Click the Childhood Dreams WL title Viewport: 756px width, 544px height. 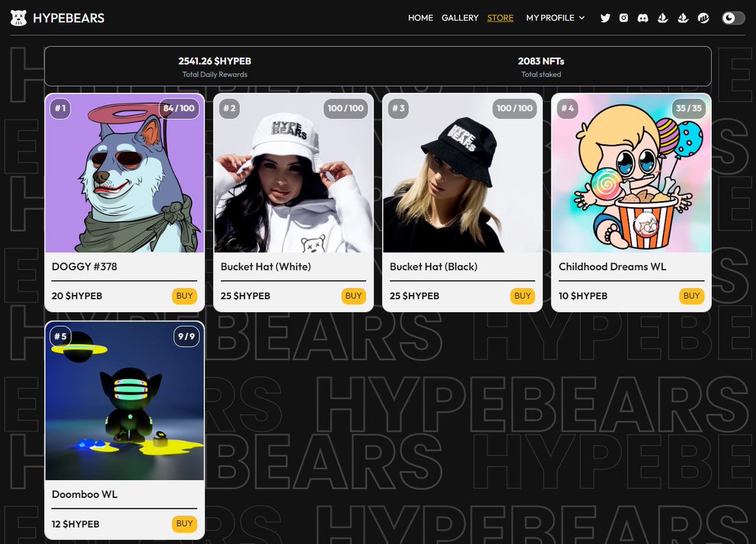pyautogui.click(x=612, y=267)
